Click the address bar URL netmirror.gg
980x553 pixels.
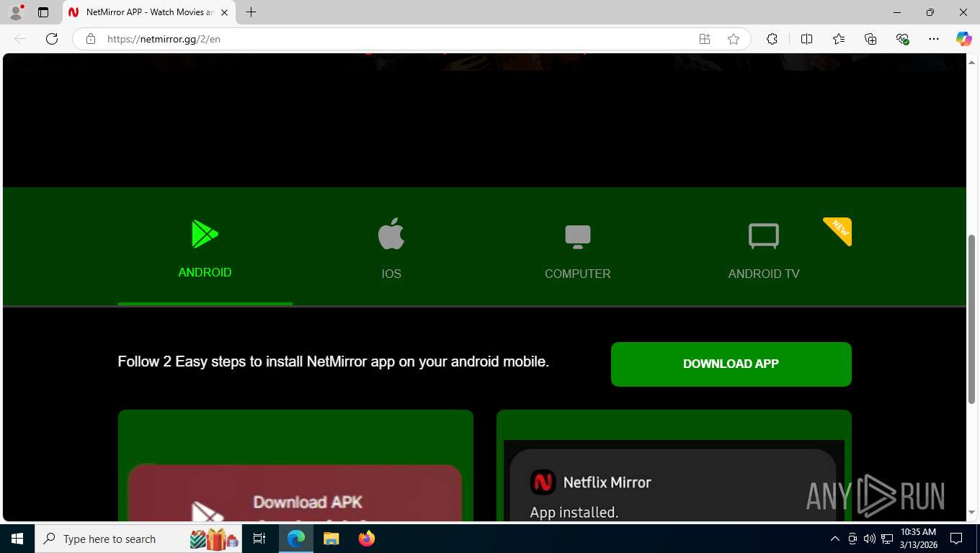(164, 39)
